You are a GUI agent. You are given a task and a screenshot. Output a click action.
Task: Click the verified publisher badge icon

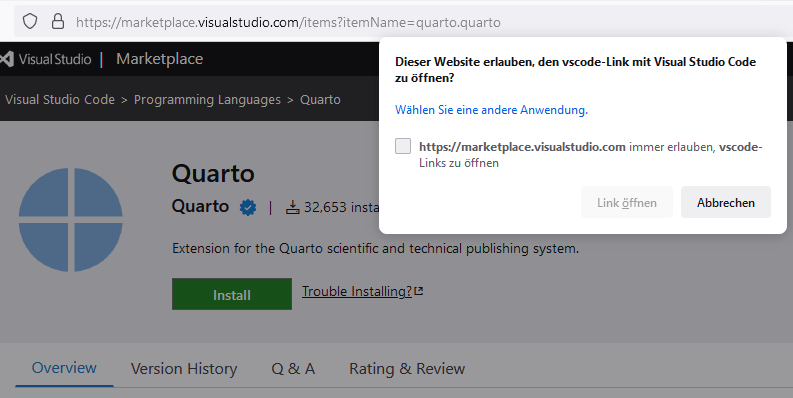click(x=248, y=207)
